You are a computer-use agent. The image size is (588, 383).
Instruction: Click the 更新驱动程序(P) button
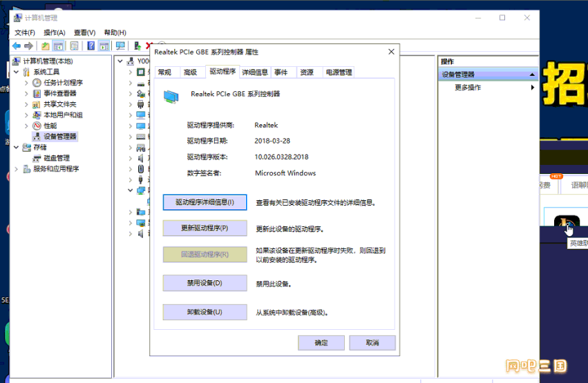coord(205,228)
